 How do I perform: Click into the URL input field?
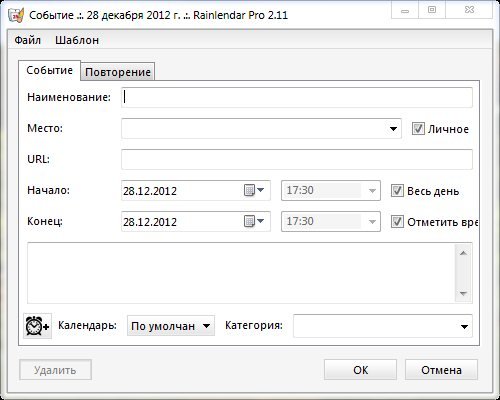[297, 159]
